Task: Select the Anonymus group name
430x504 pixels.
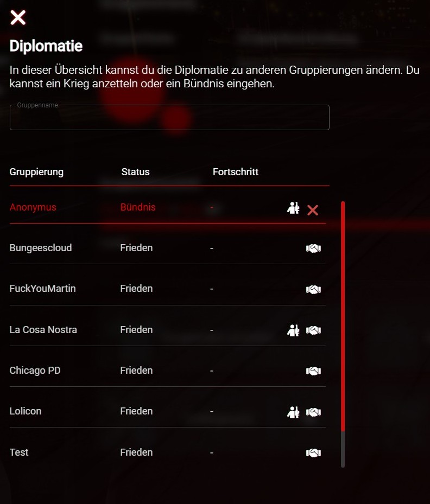Action: pyautogui.click(x=33, y=207)
